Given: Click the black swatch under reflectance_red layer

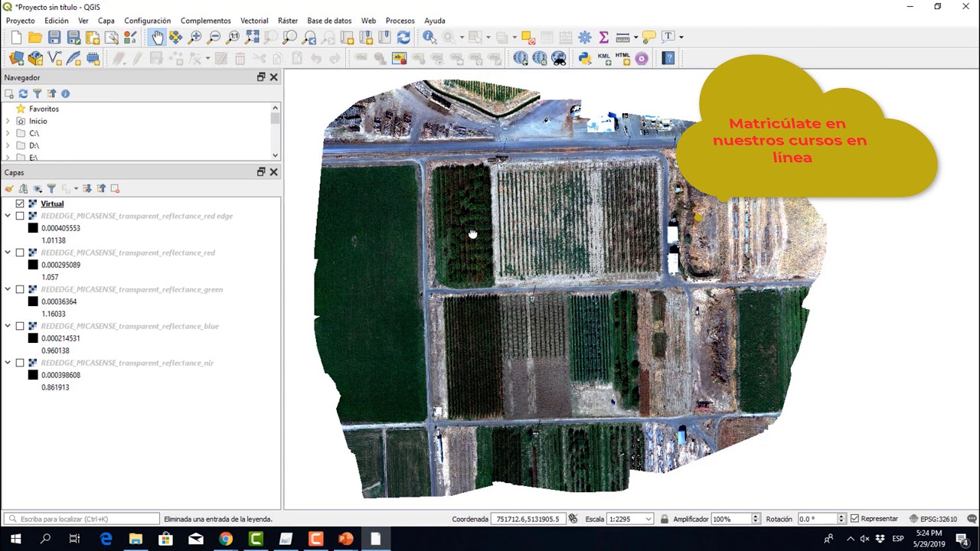Looking at the screenshot, I should tap(33, 265).
